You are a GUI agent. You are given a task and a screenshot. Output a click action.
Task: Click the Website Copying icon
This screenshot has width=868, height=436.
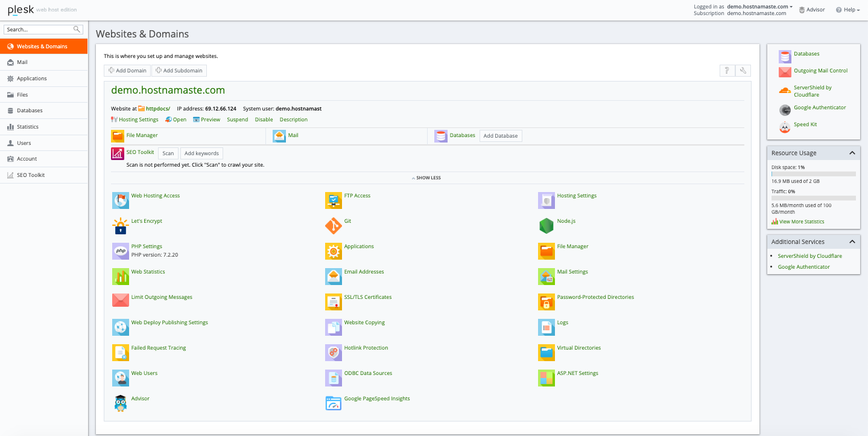(x=334, y=327)
